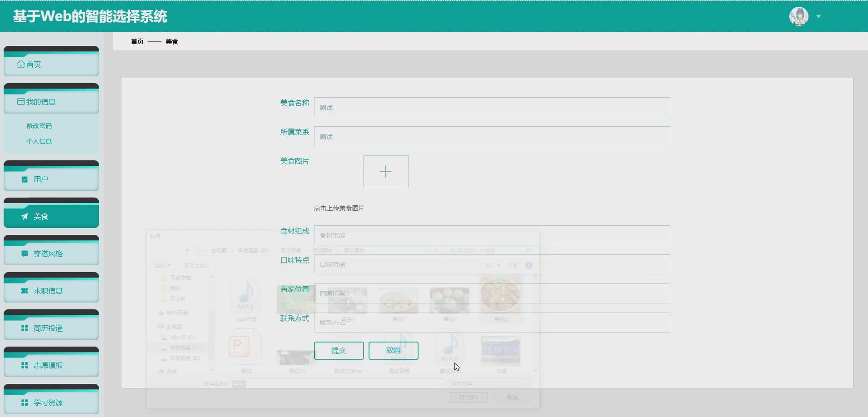Open the 组织 dropdown in the file dialog
Screen dimensions: 868x417
tap(162, 265)
